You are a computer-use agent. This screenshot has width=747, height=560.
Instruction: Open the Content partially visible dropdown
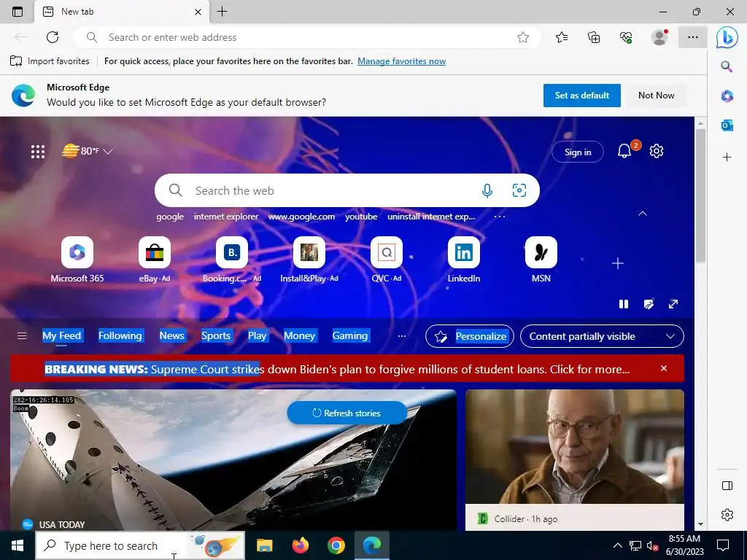coord(602,336)
